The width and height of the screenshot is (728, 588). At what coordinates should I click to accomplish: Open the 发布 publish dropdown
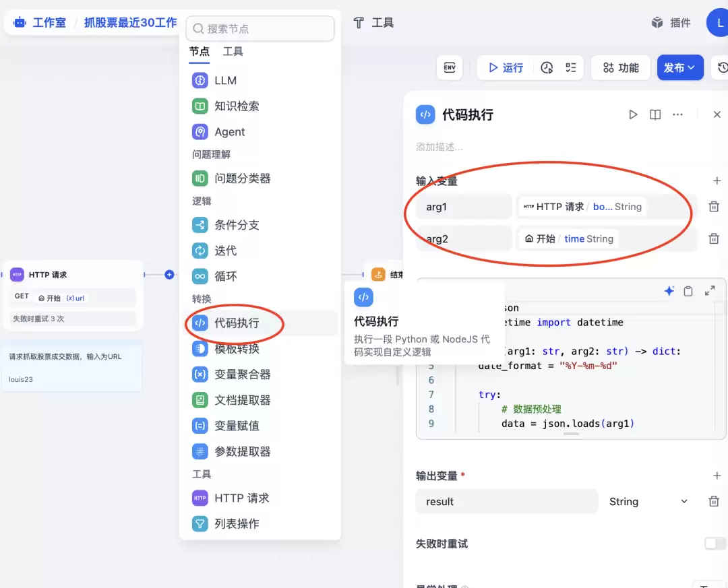point(679,68)
